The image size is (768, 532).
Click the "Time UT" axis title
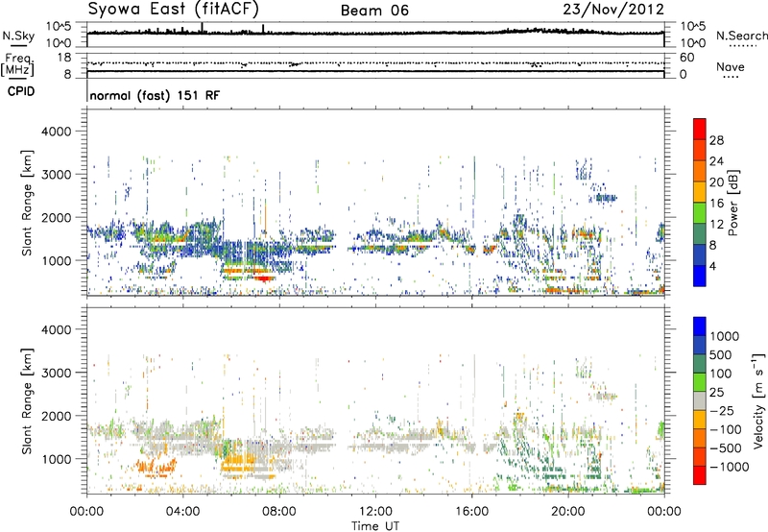pyautogui.click(x=375, y=525)
